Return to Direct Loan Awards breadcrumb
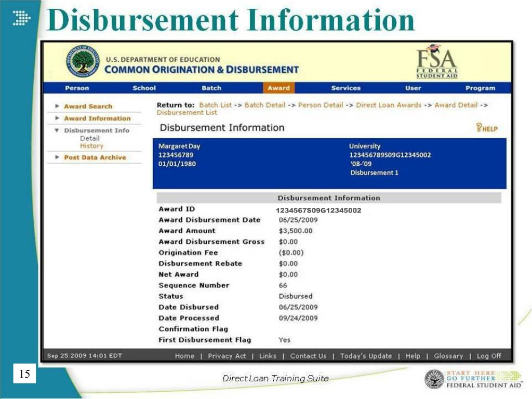Screen dimensions: 532x399 coord(389,105)
